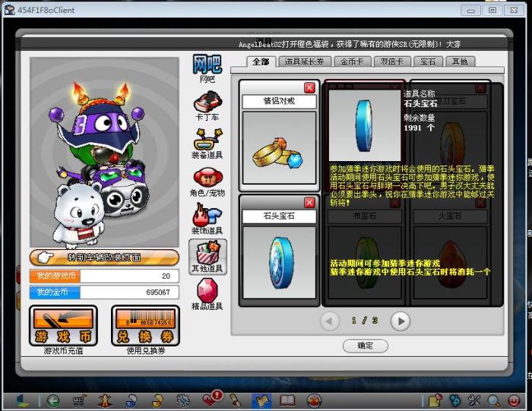This screenshot has width=532, height=411.
Task: Switch to the 宝石 tab
Action: point(428,62)
